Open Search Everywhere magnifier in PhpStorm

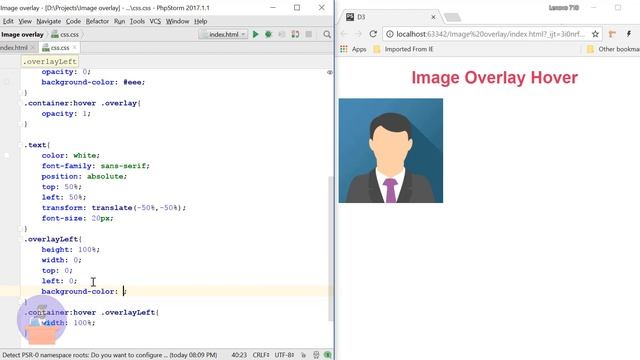click(x=327, y=34)
